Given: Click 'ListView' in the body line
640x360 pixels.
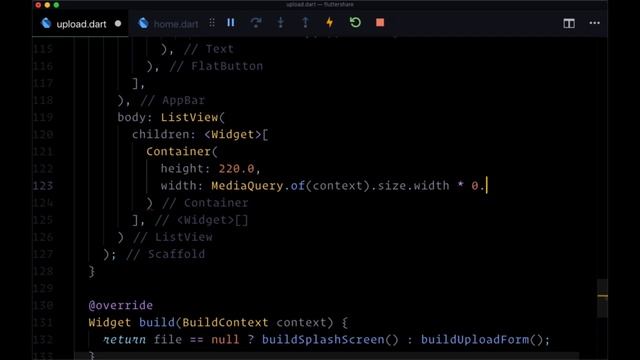Looking at the screenshot, I should (x=189, y=118).
